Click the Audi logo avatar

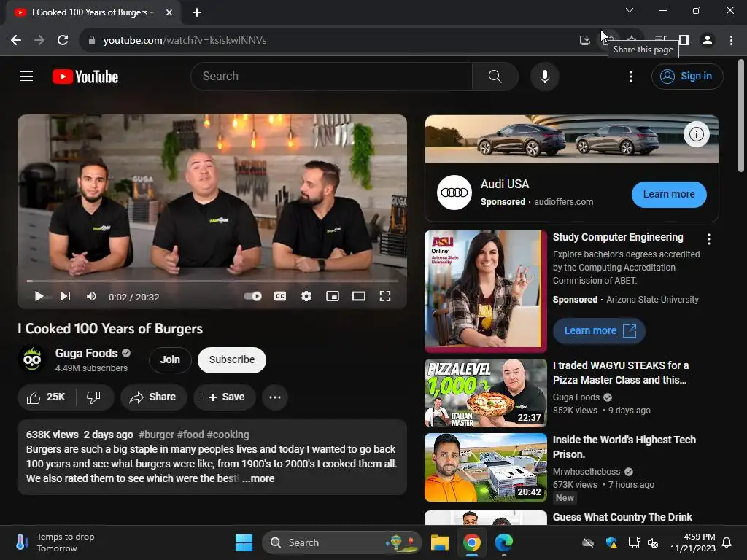pyautogui.click(x=454, y=192)
